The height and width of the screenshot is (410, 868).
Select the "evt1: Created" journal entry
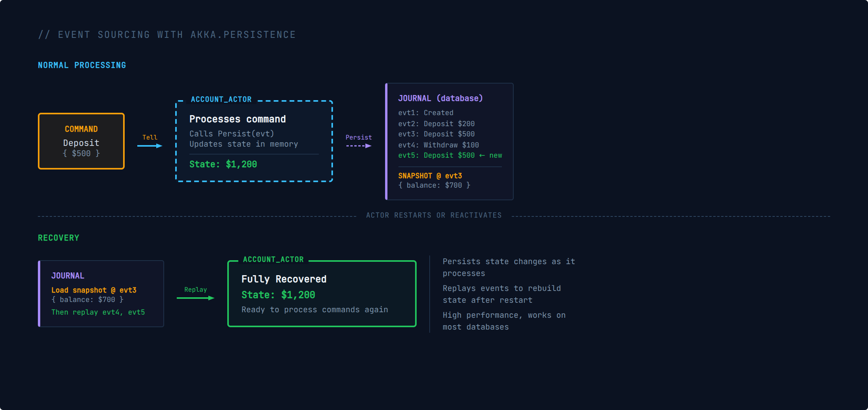(426, 113)
